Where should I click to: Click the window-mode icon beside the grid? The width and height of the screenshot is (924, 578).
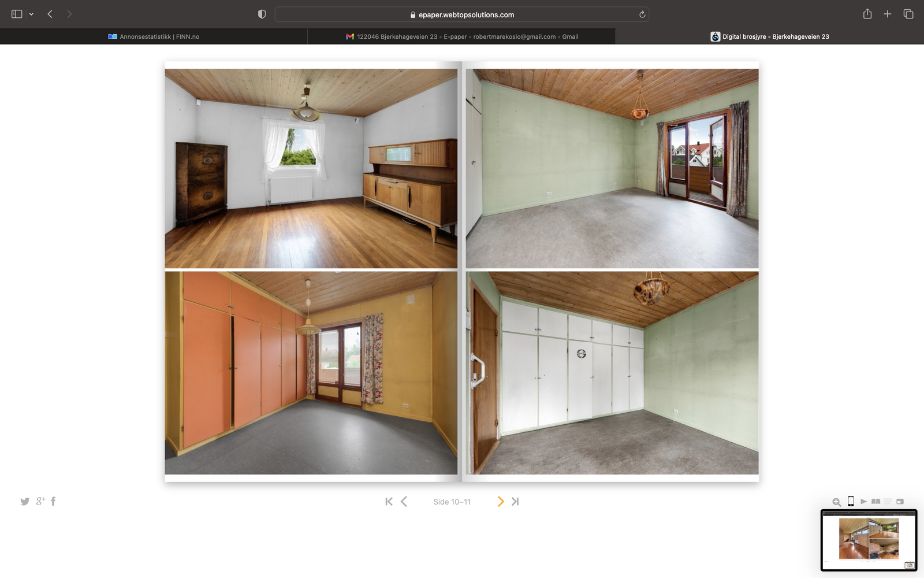tap(900, 501)
